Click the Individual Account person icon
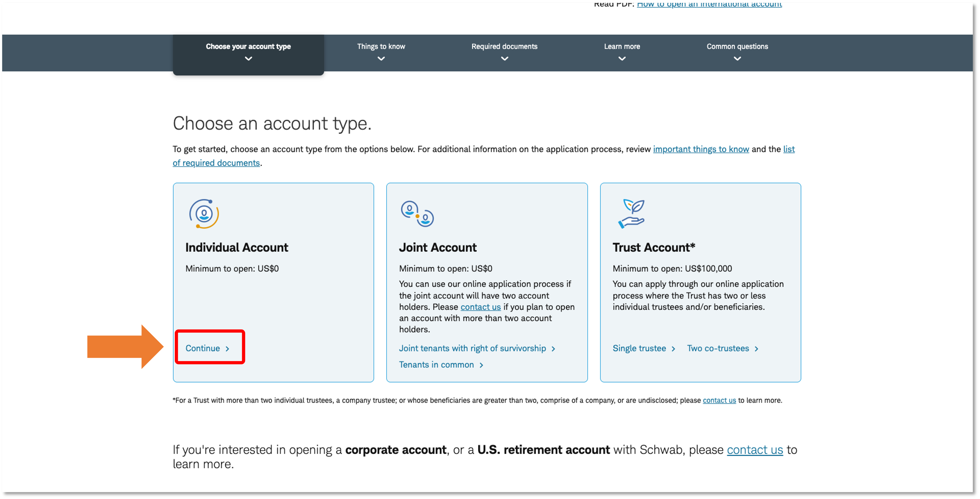Viewport: 980px width, 499px height. click(x=204, y=214)
